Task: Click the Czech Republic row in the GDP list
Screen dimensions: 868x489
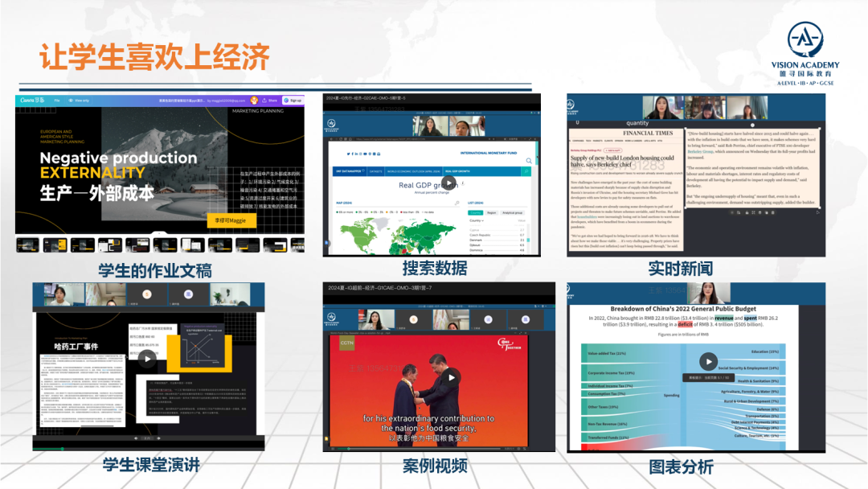Action: pyautogui.click(x=497, y=236)
